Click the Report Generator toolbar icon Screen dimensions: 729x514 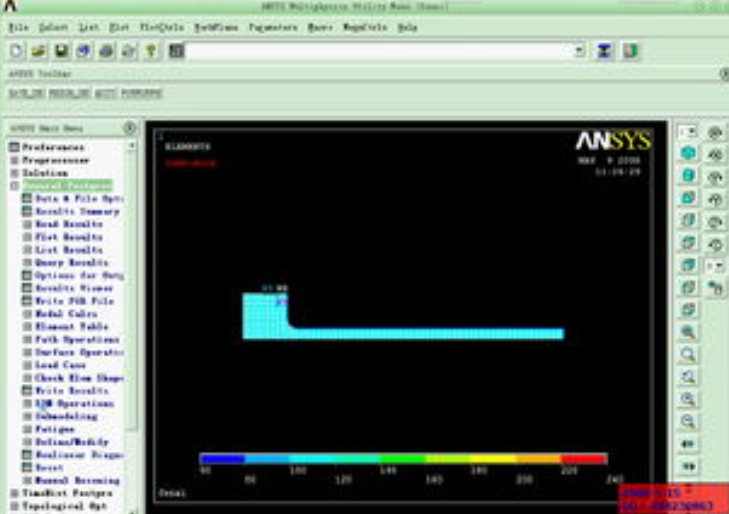[129, 51]
